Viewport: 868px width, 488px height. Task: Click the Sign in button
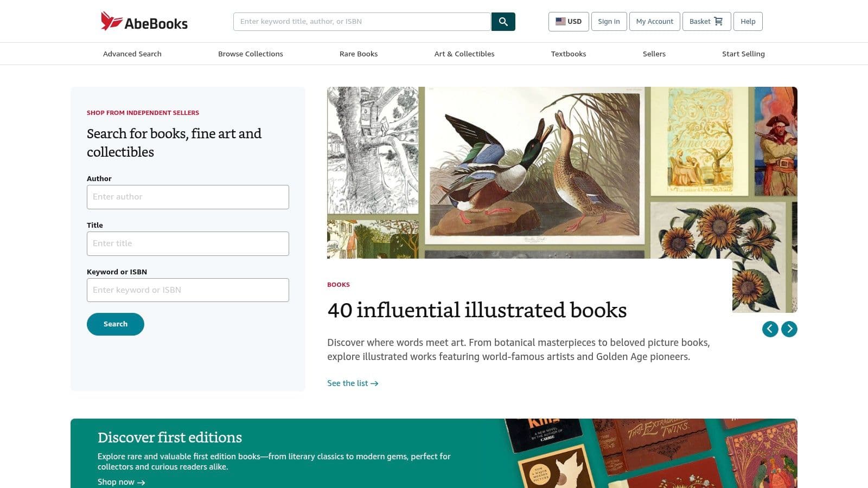click(609, 21)
